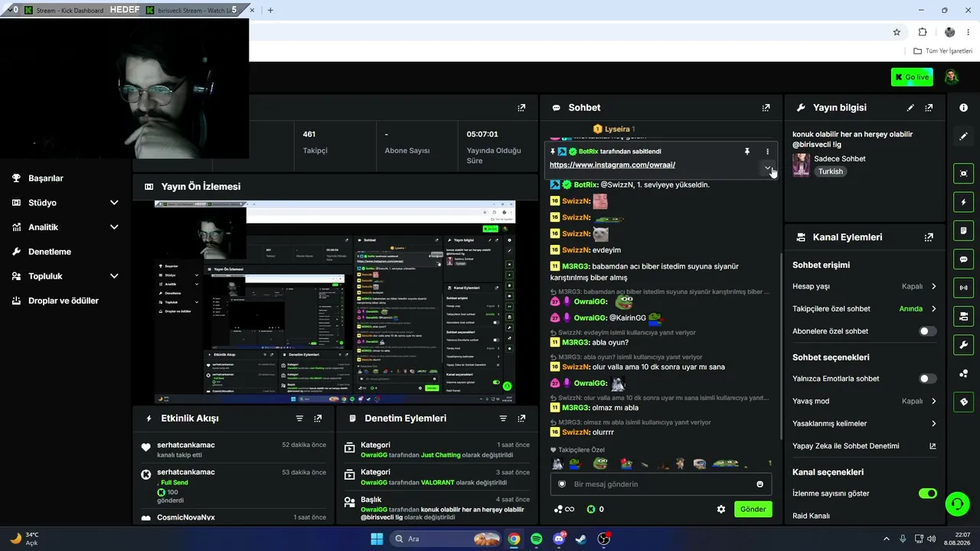This screenshot has width=980, height=551.
Task: Toggle Yalnızca Emotlarla sohbet switch
Action: pos(927,379)
